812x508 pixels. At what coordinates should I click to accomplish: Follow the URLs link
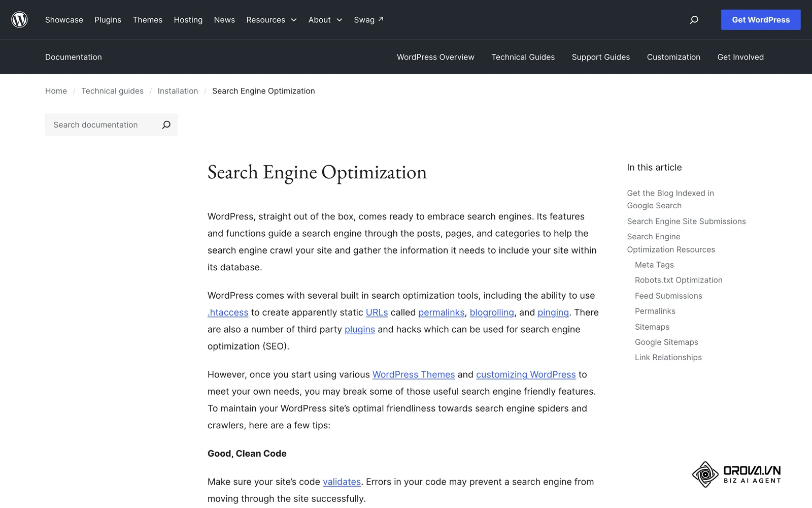click(377, 312)
